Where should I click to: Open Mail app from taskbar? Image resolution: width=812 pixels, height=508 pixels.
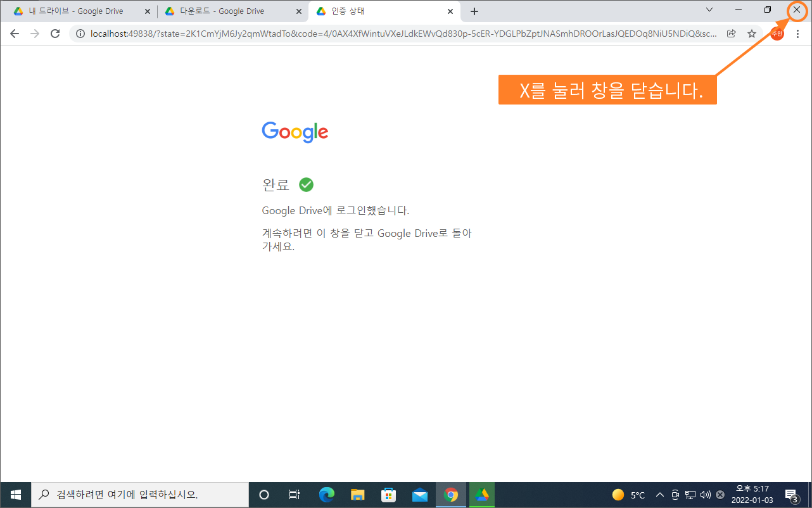(419, 495)
